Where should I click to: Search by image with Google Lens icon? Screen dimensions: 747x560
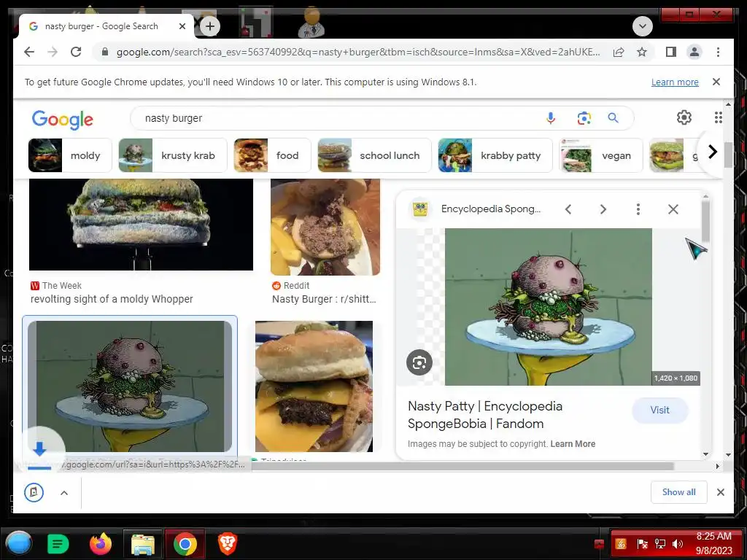584,117
